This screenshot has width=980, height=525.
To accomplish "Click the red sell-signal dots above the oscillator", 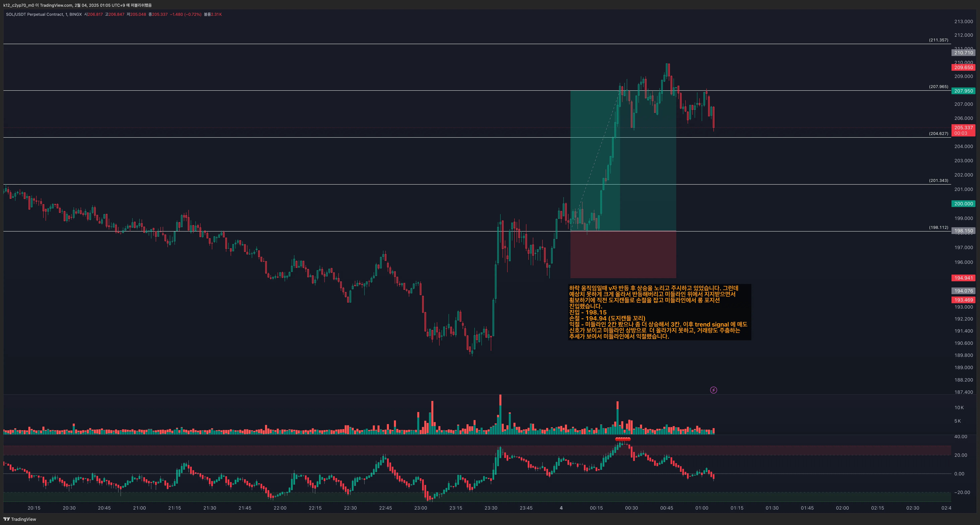I will click(623, 439).
